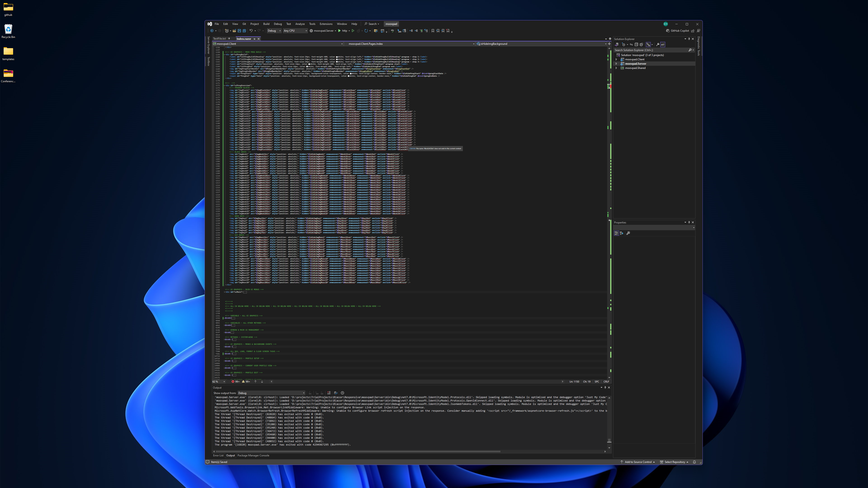Decrease line indent toolbar icon
Screen dimensions: 868x488
pos(411,31)
